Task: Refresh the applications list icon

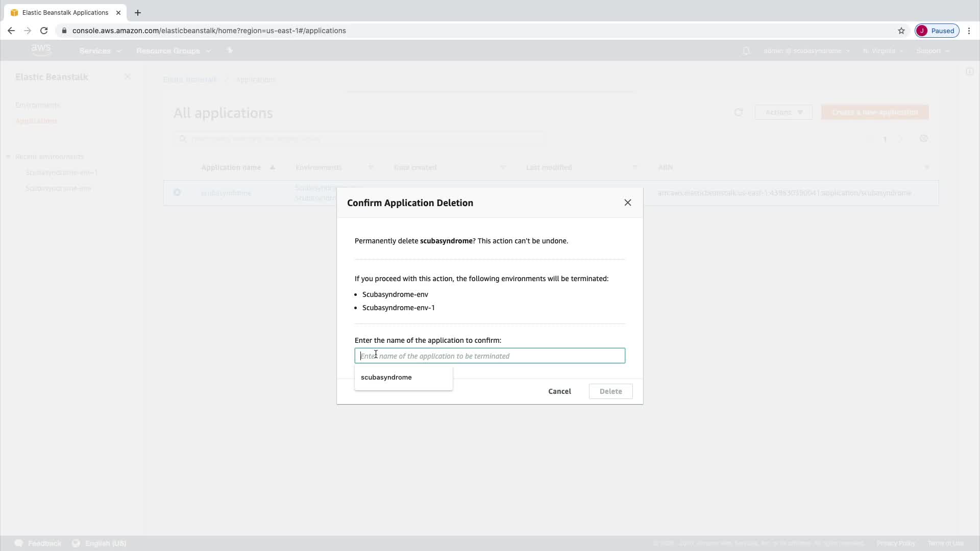Action: click(738, 112)
